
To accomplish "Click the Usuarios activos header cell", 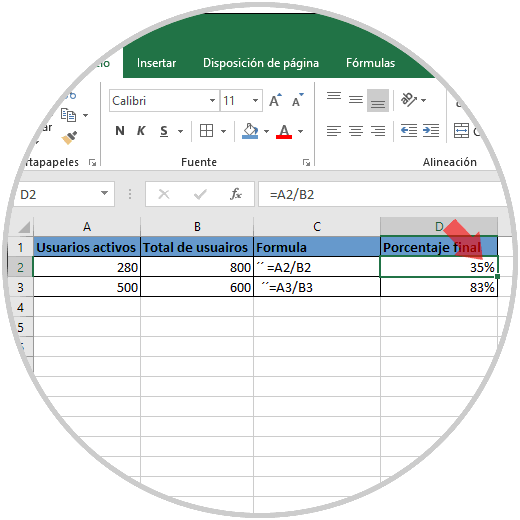I will (x=87, y=247).
